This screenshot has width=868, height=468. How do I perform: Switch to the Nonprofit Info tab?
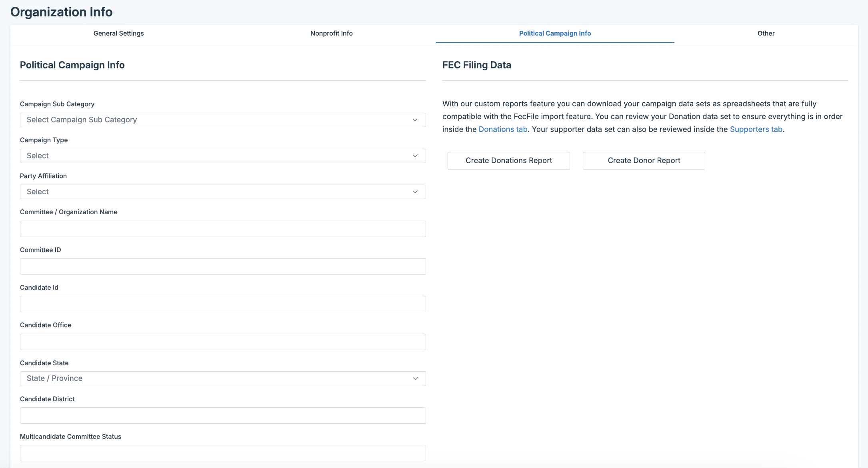[x=331, y=34]
